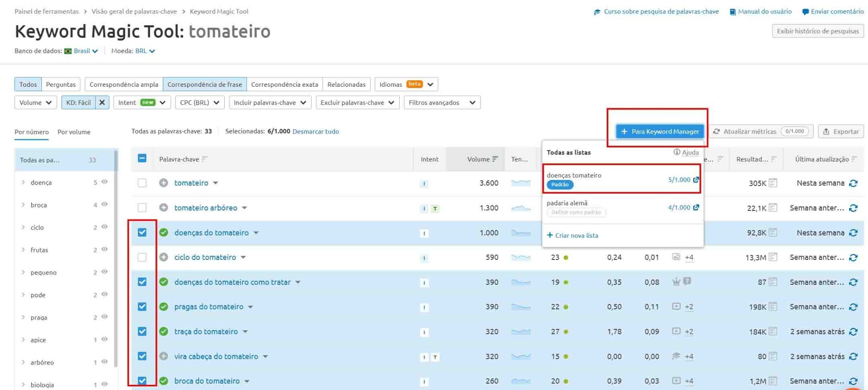868x390 pixels.
Task: Expand the ciclo keyword group
Action: click(x=23, y=227)
